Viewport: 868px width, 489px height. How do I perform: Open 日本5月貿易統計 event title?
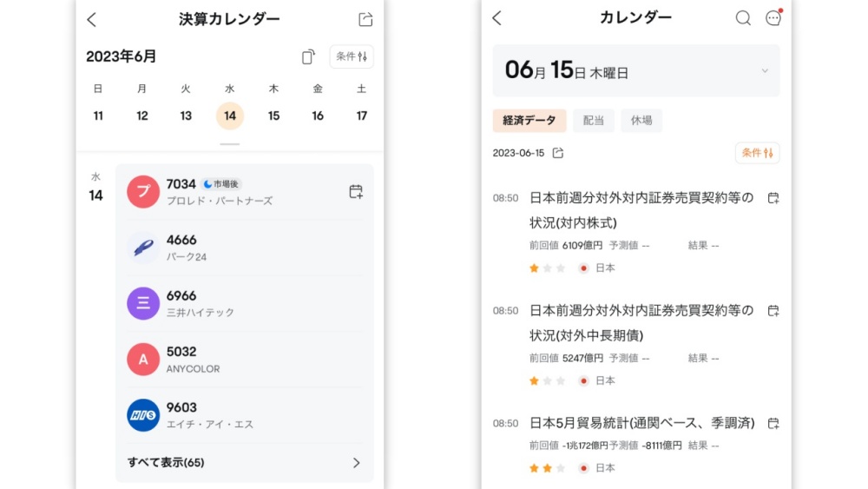pyautogui.click(x=642, y=423)
